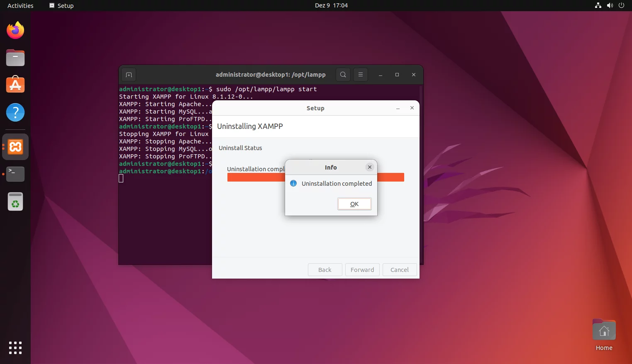
Task: Open the Setup app menu in top bar
Action: point(61,5)
